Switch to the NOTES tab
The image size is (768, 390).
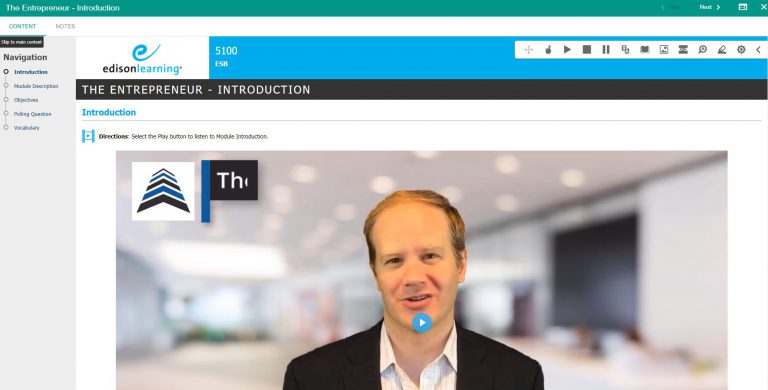pos(65,26)
